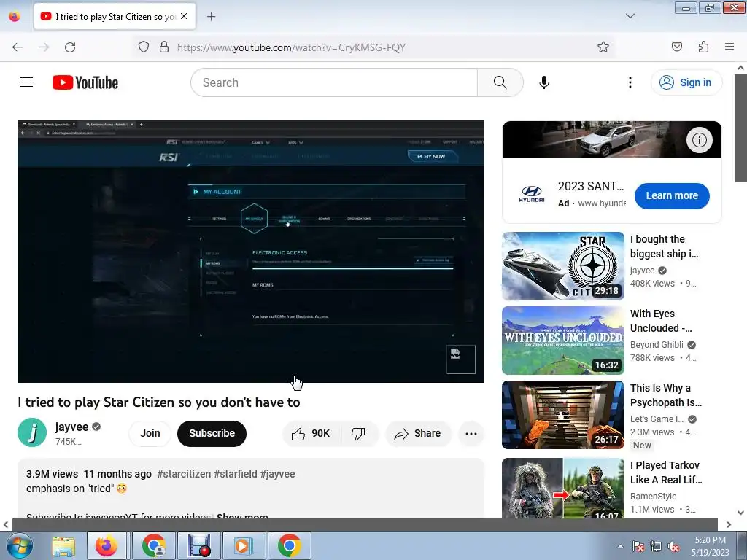The width and height of the screenshot is (747, 560).
Task: Click the #starcitizen hashtag
Action: (x=184, y=474)
